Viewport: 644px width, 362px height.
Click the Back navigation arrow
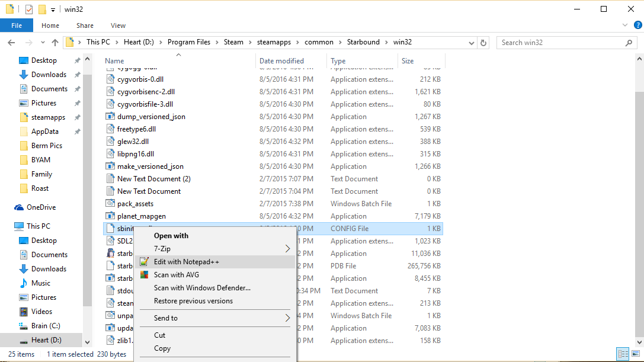11,42
